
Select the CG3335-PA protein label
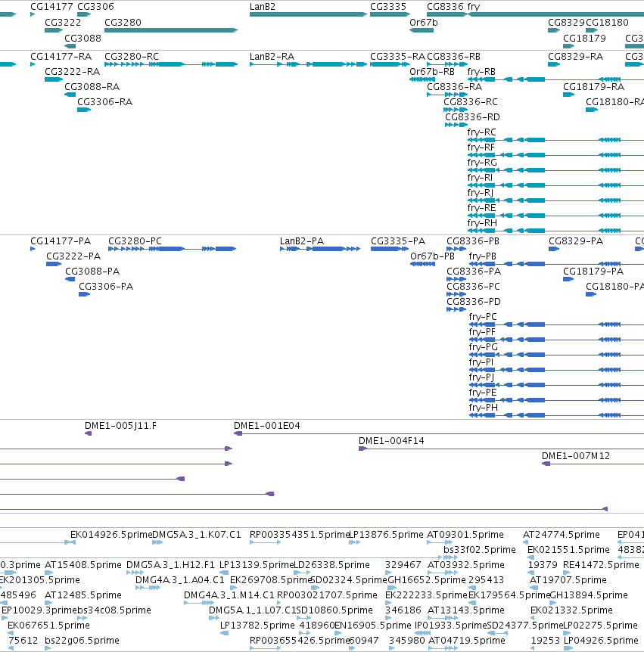pyautogui.click(x=398, y=241)
